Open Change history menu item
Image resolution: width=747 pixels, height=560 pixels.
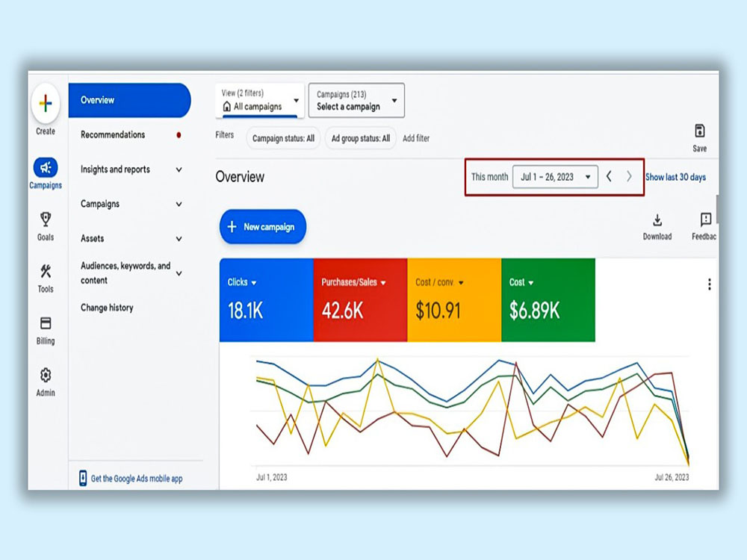pyautogui.click(x=107, y=308)
